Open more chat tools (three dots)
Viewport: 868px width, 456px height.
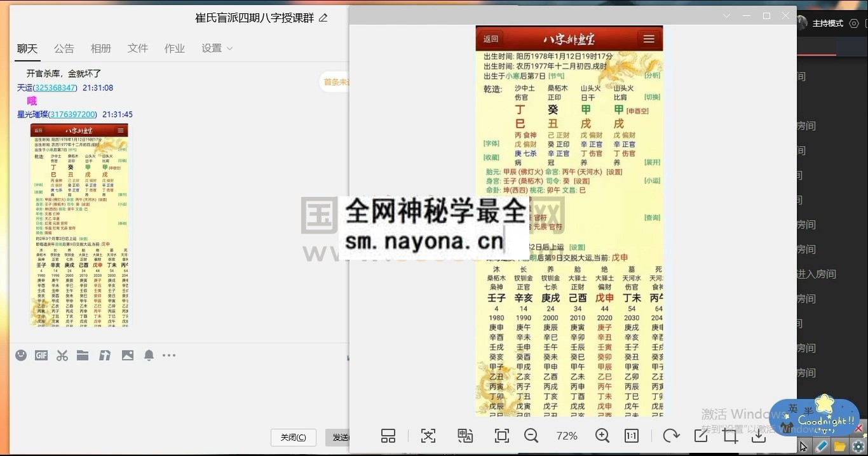(169, 356)
